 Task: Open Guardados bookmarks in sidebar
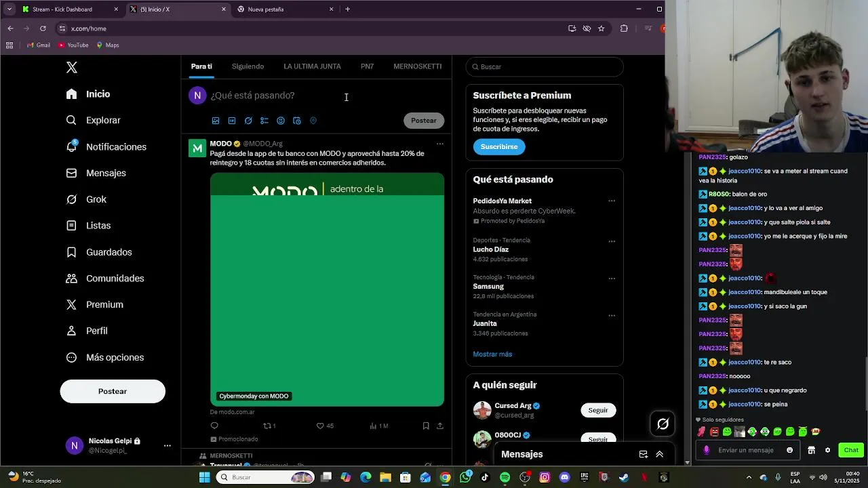pos(99,252)
